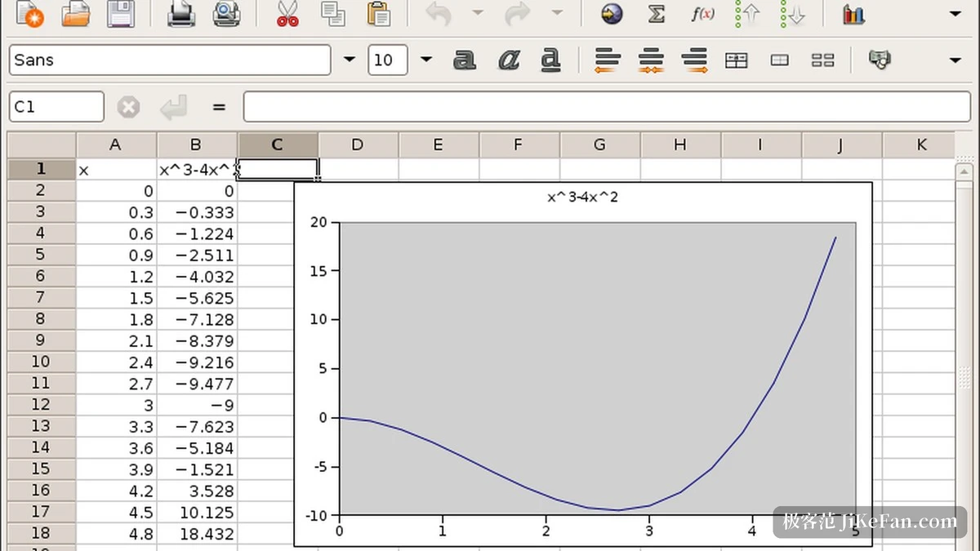Expand the redo history dropdown arrow
980x551 pixels.
[x=557, y=13]
